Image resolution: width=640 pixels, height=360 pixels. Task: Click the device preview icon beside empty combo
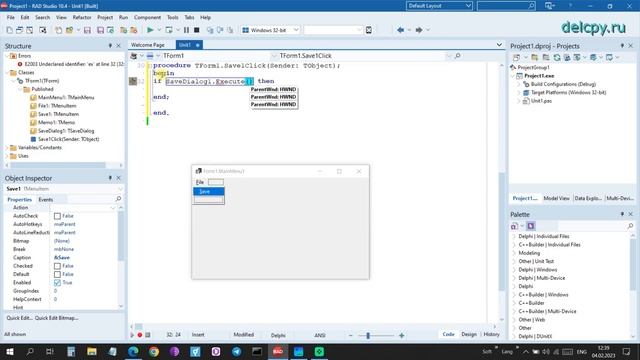pos(369,30)
